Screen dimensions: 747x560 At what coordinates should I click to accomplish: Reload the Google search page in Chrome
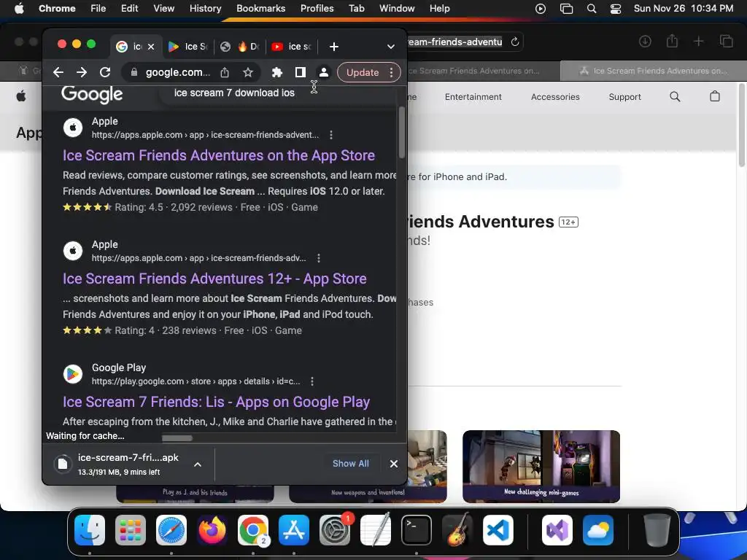[x=105, y=72]
